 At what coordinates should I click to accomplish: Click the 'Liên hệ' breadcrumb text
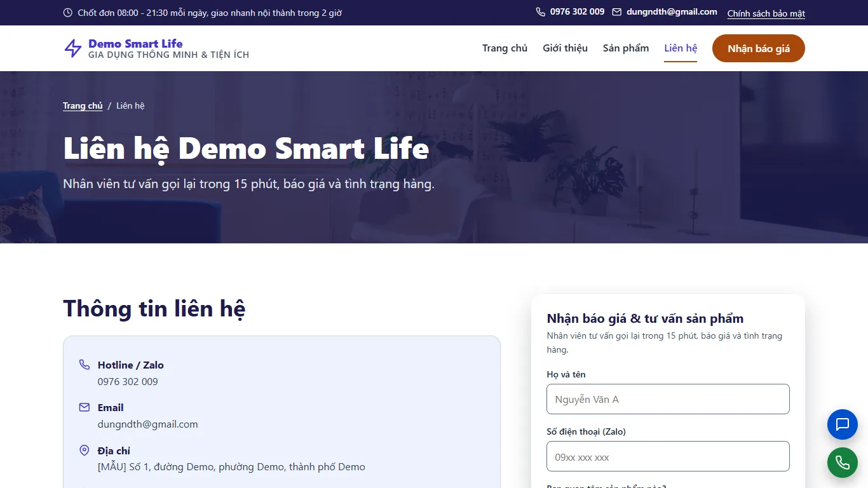pyautogui.click(x=130, y=105)
